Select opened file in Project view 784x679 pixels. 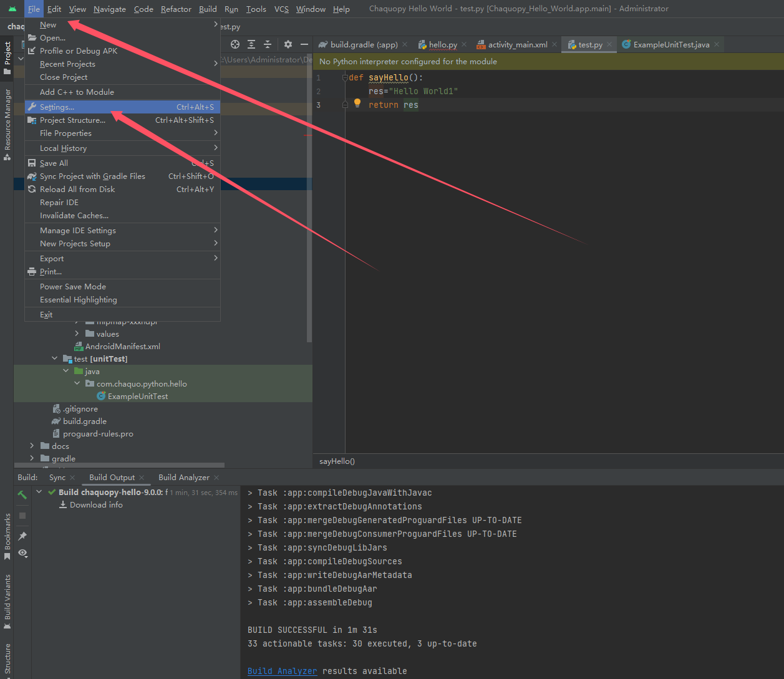point(234,44)
